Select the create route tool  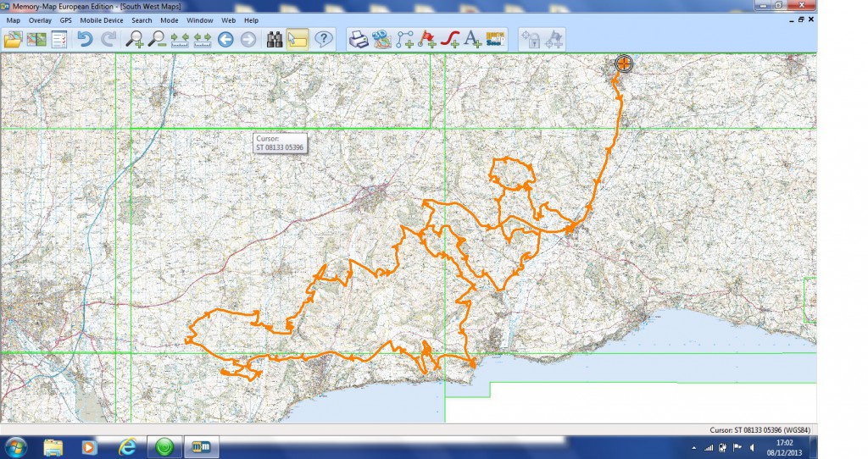pyautogui.click(x=405, y=39)
